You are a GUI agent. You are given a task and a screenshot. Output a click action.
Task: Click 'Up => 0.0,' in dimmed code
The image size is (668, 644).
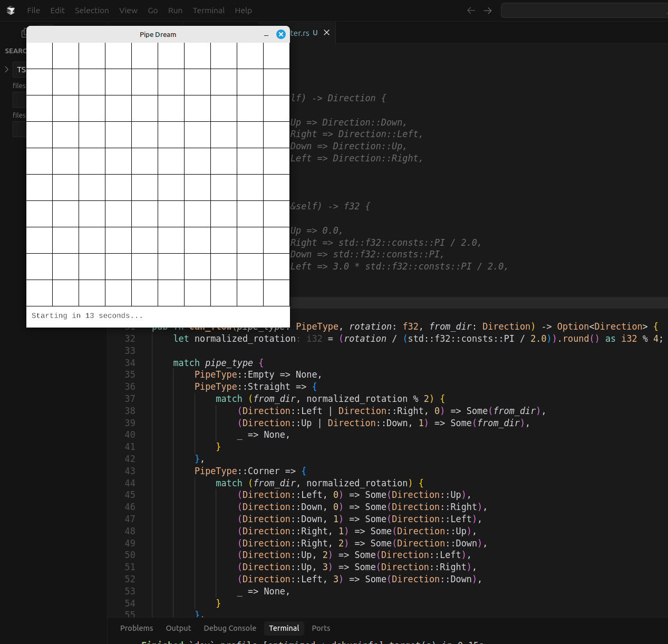(316, 230)
